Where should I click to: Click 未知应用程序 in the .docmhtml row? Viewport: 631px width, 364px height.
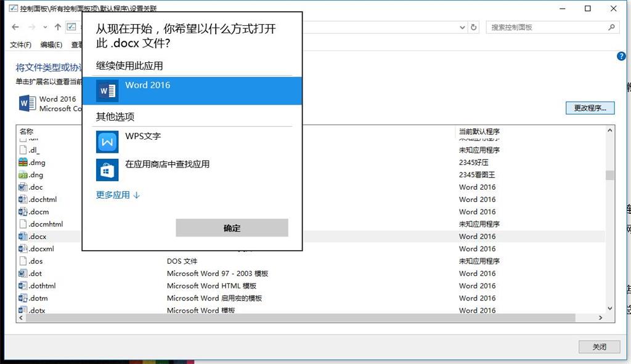coord(479,224)
